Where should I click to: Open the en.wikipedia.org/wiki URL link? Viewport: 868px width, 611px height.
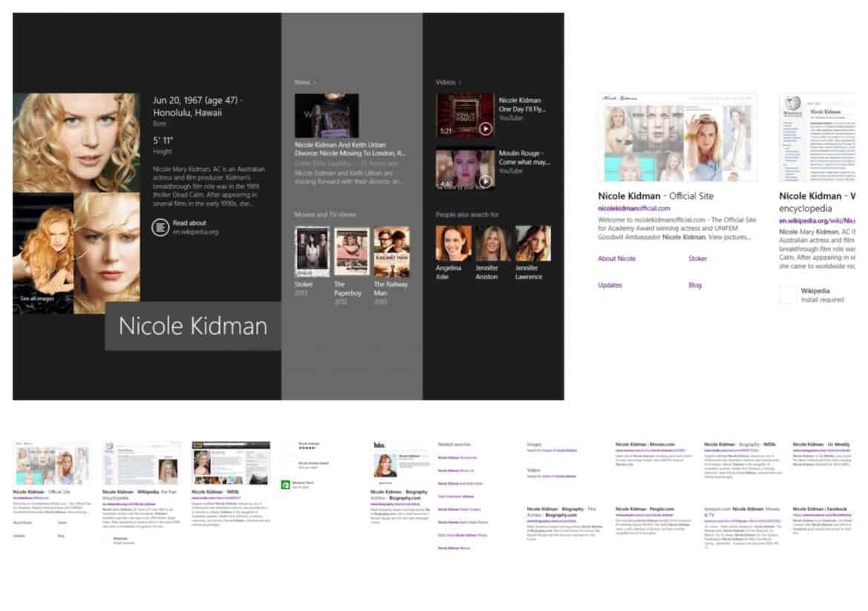817,220
